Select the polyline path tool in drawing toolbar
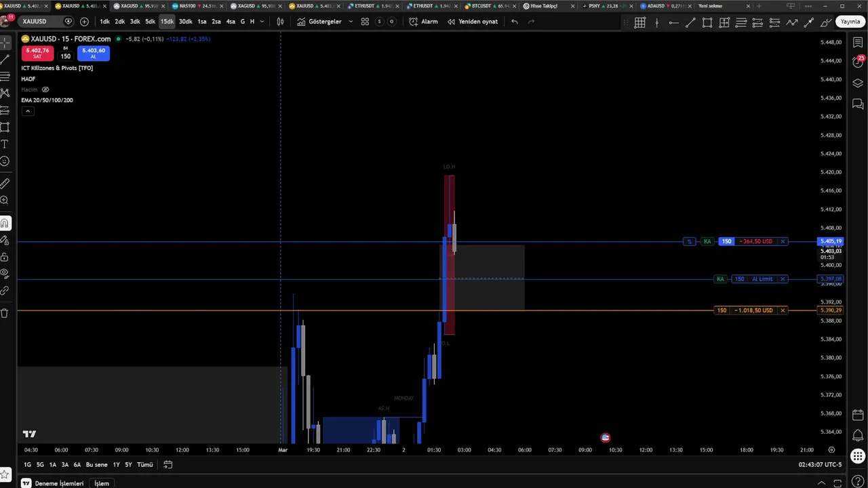This screenshot has height=488, width=868. (792, 22)
